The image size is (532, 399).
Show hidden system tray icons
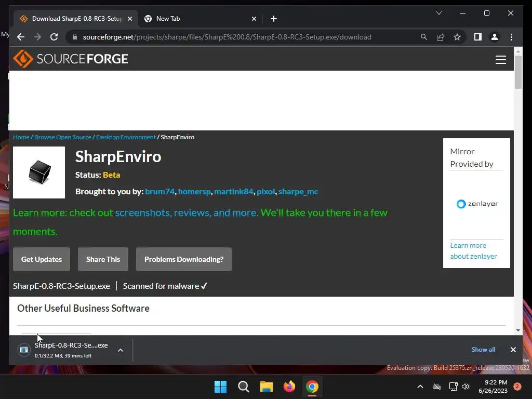click(420, 387)
